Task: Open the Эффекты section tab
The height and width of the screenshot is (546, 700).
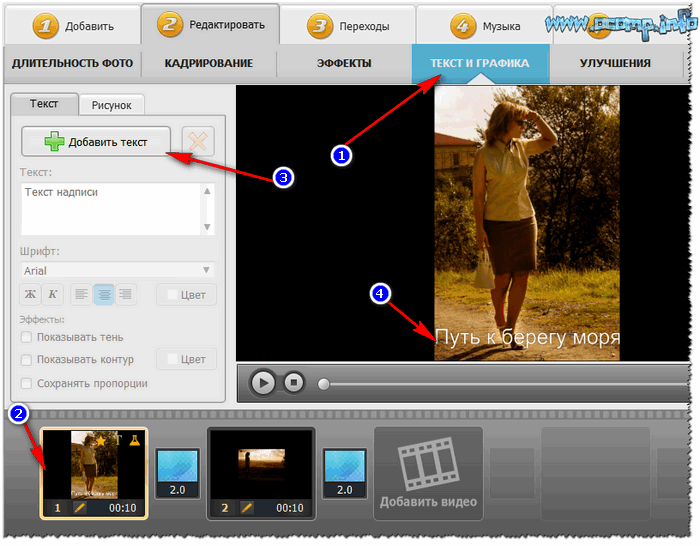Action: tap(344, 63)
